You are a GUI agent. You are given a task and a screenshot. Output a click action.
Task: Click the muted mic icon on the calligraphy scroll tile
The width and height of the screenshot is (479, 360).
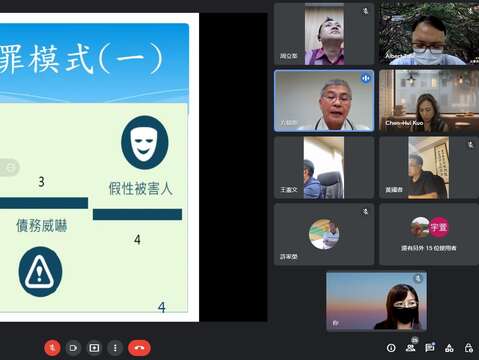click(470, 145)
